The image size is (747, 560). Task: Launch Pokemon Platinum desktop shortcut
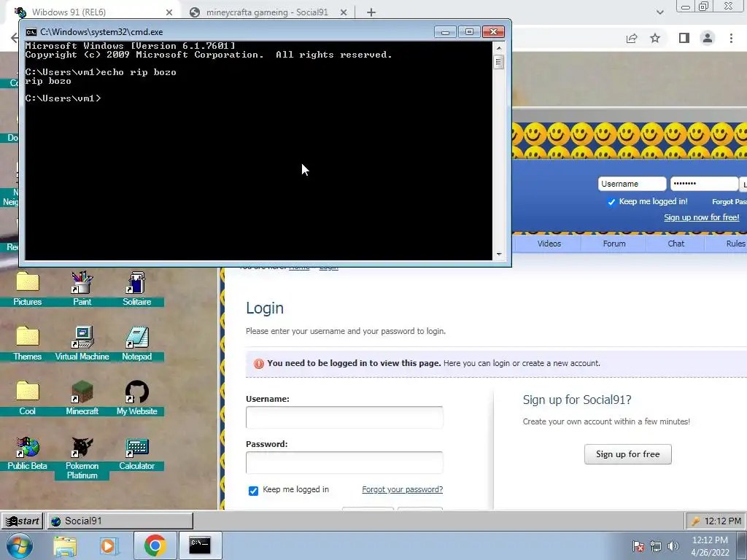(82, 457)
